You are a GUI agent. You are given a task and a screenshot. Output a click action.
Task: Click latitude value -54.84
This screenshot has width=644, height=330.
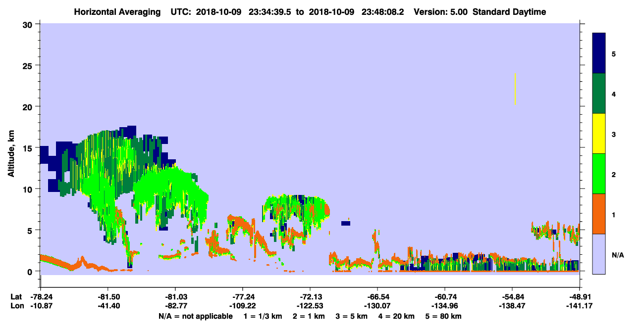[x=512, y=296]
